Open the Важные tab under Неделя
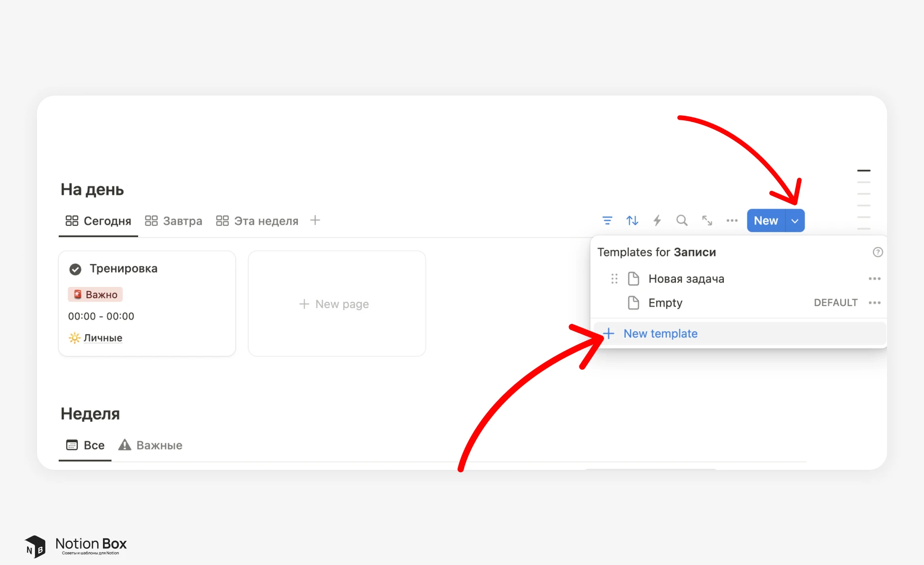 [x=151, y=445]
